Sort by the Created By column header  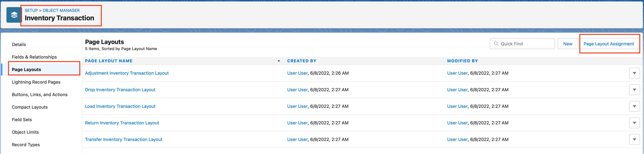click(302, 61)
